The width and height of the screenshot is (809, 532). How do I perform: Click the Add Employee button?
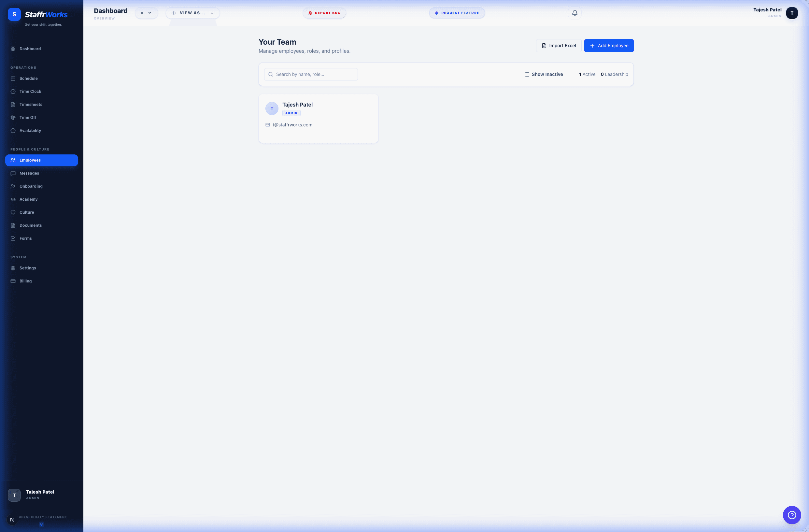pos(608,46)
